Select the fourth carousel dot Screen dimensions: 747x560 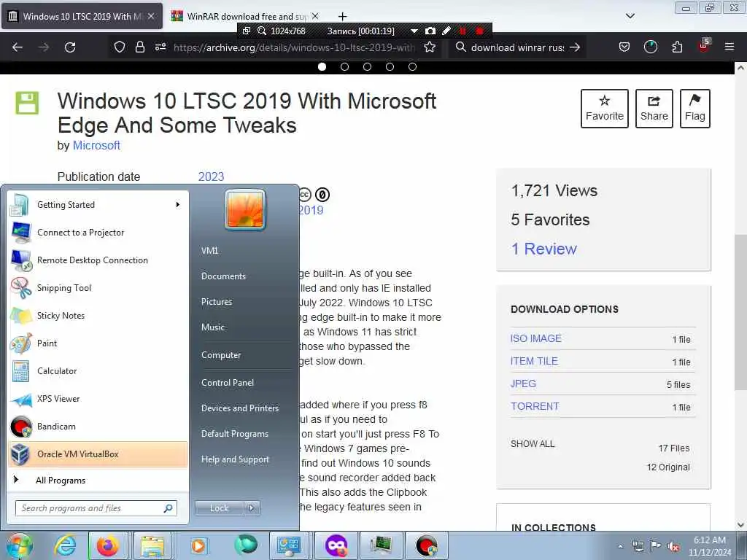[390, 66]
